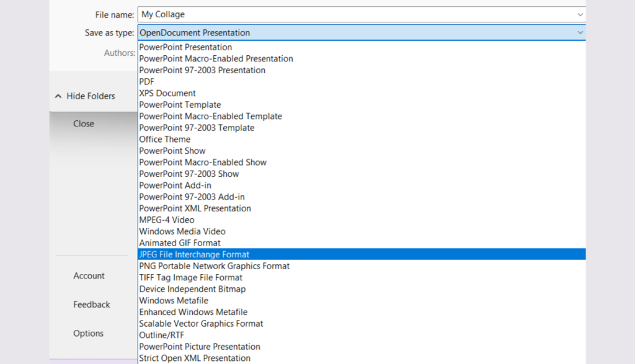Choose JPEG File Interchange Format
The image size is (635, 364).
tap(362, 255)
